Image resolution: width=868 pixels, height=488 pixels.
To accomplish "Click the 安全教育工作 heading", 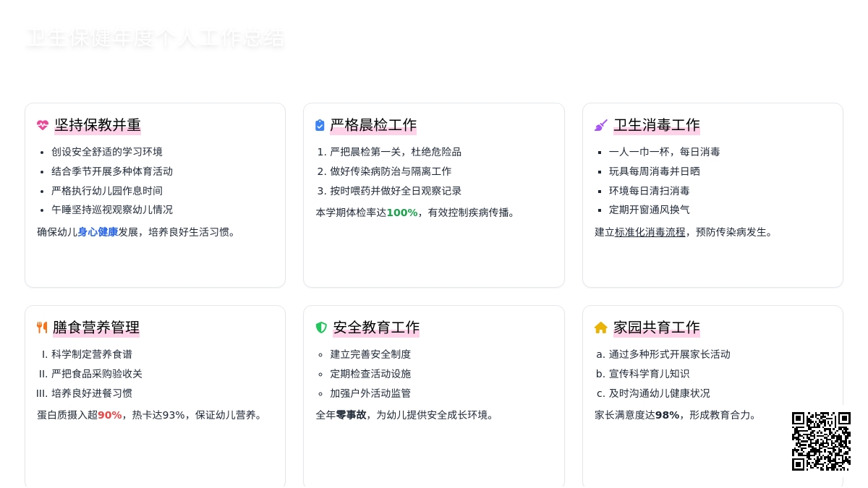I will (376, 328).
